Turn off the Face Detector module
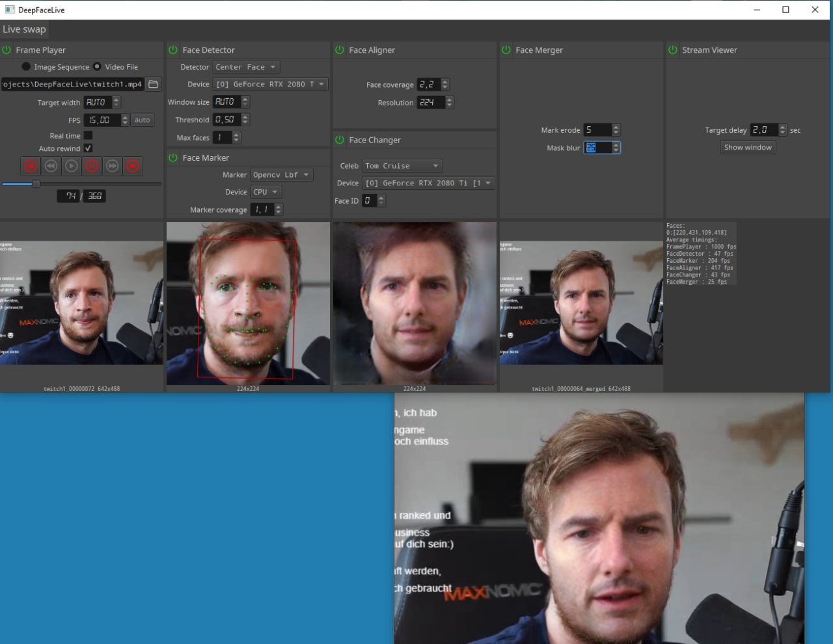The image size is (833, 644). coord(173,50)
